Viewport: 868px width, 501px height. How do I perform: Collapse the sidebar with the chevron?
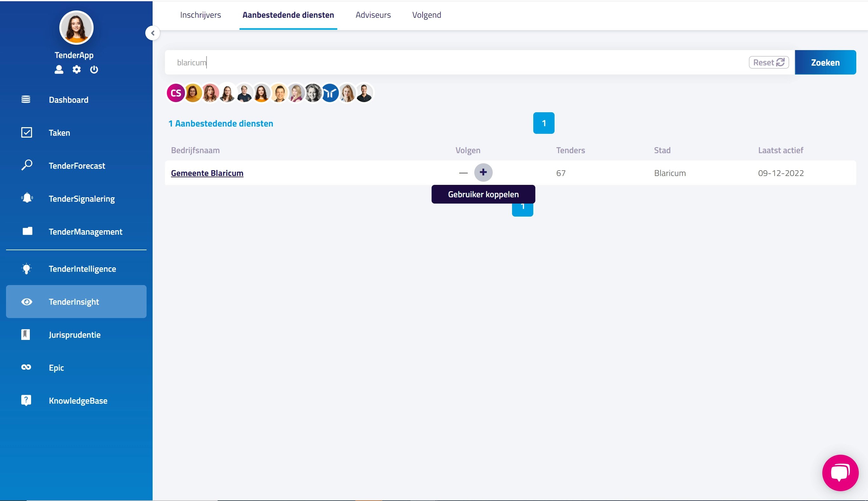153,33
